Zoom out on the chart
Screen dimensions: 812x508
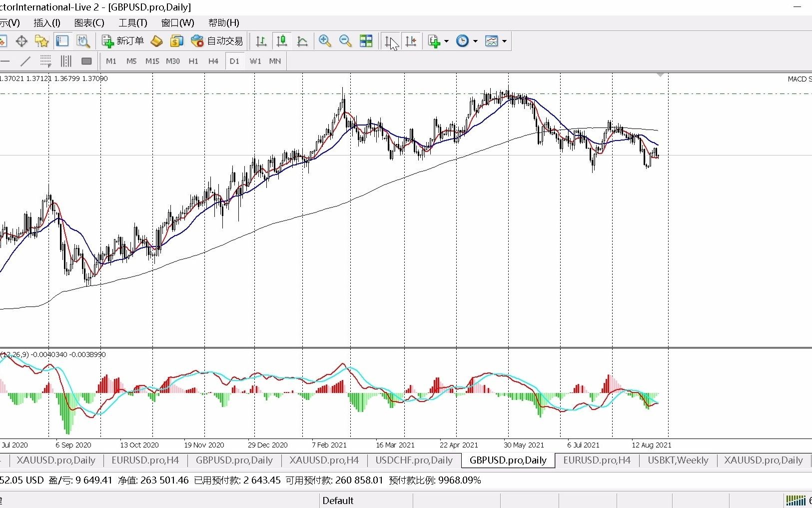tap(345, 41)
